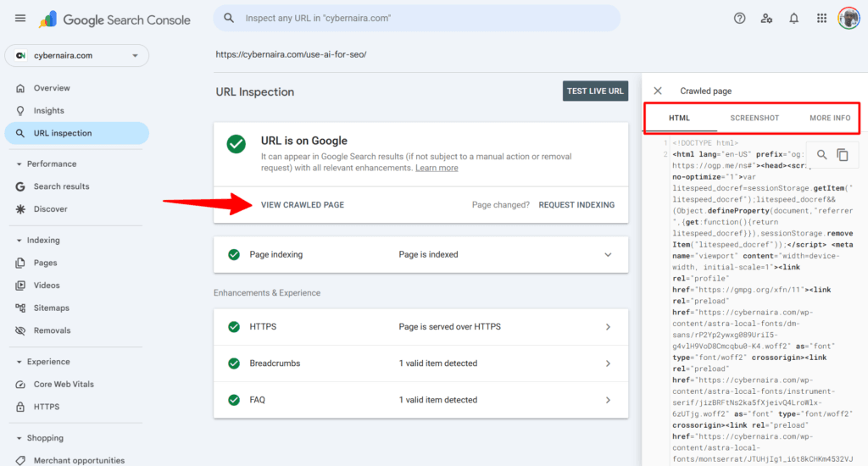The image size is (868, 466).
Task: Open the Google apps grid
Action: tap(821, 19)
